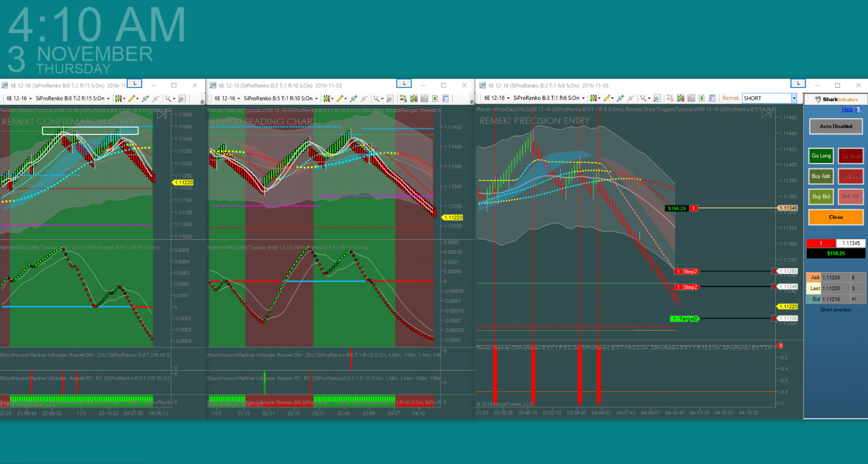Cancel Target2 order at 1.11205

(x=773, y=318)
